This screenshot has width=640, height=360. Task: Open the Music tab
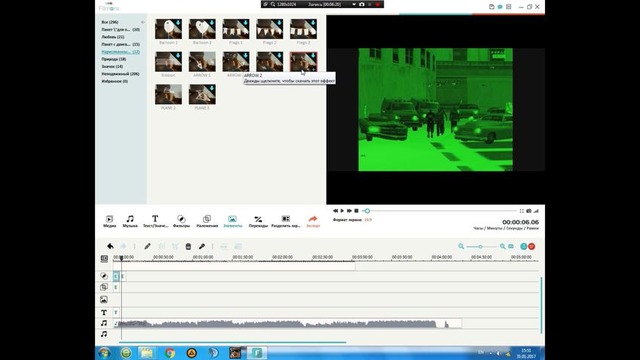click(130, 221)
